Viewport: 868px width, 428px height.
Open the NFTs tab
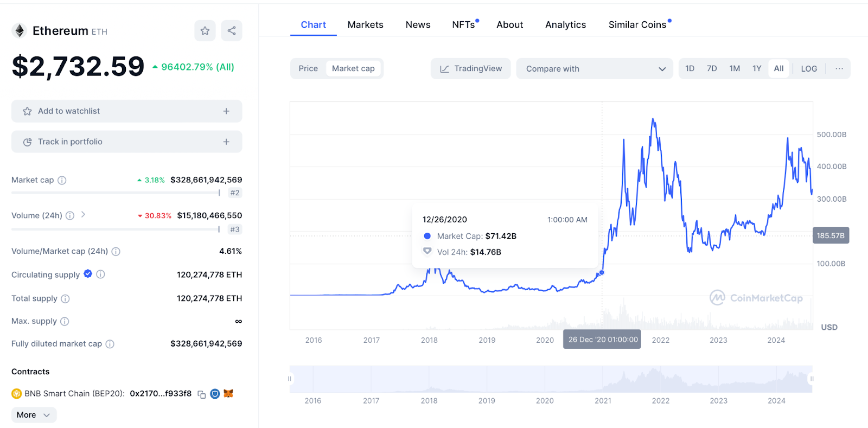(x=464, y=25)
